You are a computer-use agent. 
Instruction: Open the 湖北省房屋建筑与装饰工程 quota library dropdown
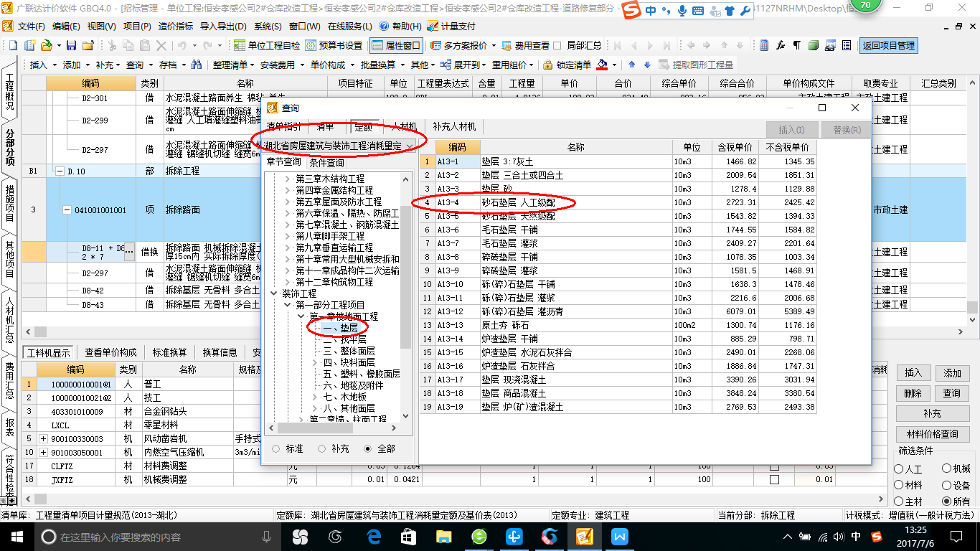410,146
